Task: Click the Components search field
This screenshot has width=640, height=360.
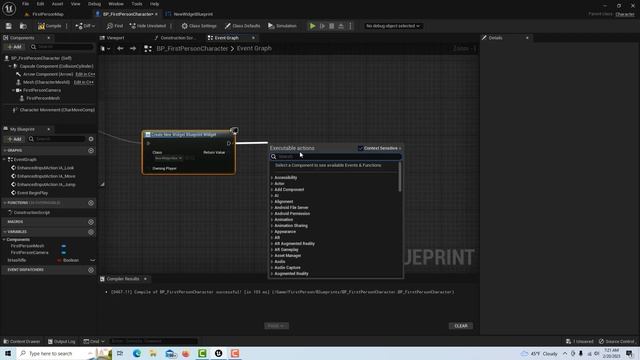Action: tap(62, 47)
